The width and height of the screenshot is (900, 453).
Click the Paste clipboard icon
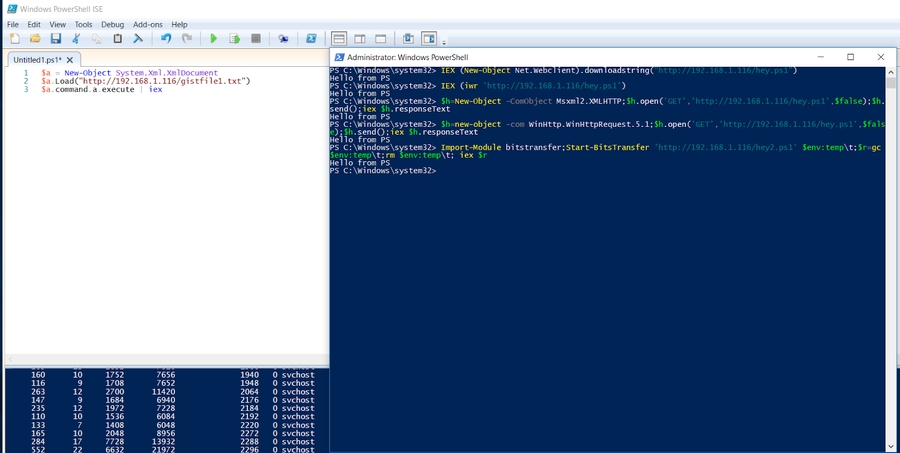coord(118,39)
